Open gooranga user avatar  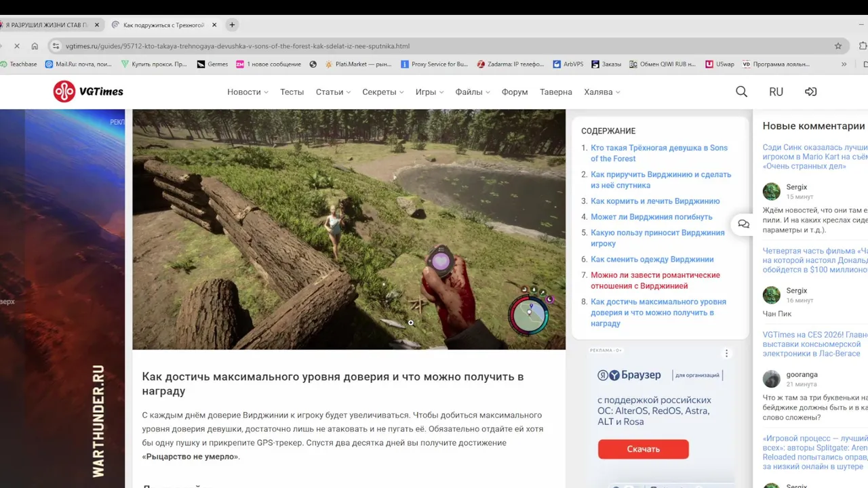(772, 379)
